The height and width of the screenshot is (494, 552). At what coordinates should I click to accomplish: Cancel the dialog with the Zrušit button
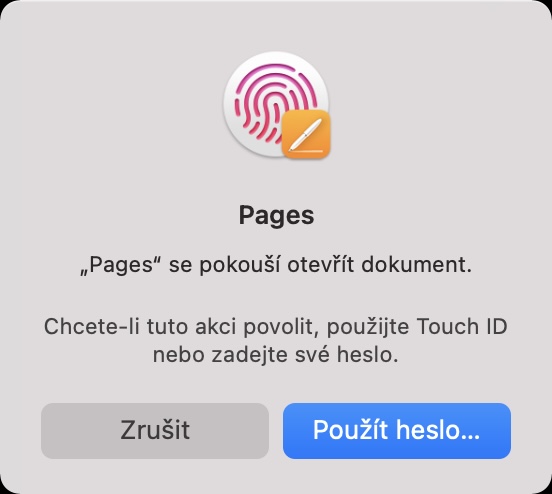coord(155,431)
